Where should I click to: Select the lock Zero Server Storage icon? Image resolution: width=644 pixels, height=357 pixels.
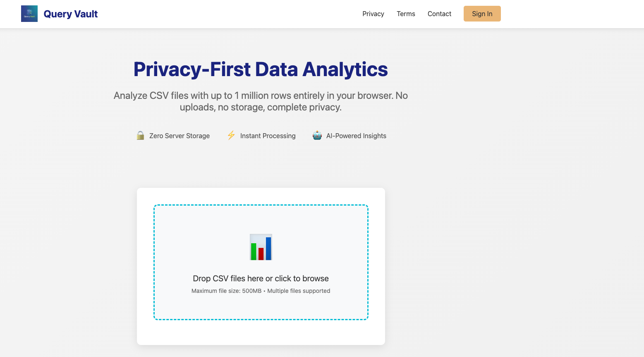(140, 135)
